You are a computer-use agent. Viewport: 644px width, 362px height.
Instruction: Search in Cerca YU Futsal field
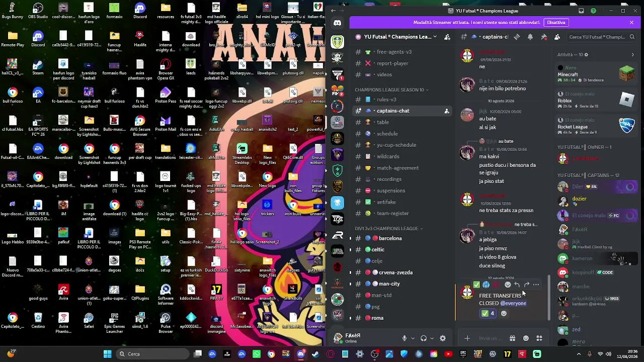[x=602, y=37]
